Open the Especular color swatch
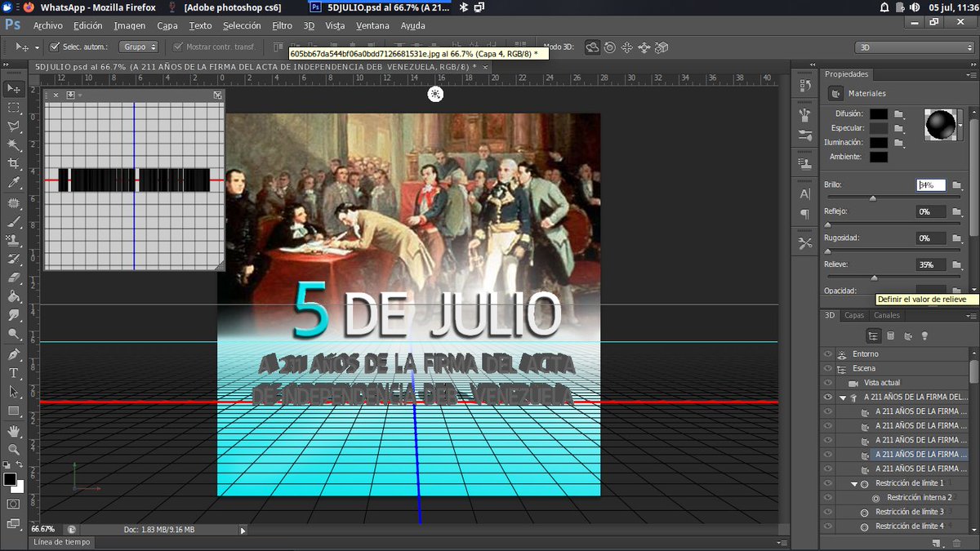Image resolution: width=980 pixels, height=551 pixels. tap(878, 128)
